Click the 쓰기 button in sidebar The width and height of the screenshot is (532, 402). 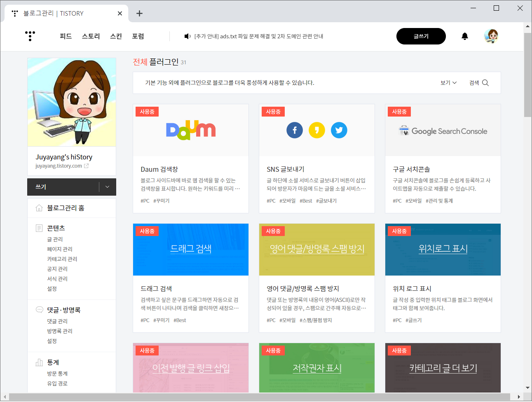(x=63, y=187)
